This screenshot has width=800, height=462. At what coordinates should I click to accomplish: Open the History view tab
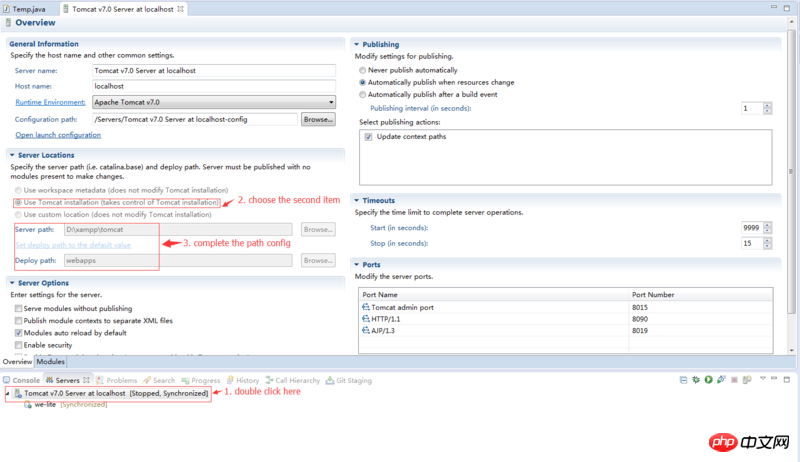coord(243,380)
